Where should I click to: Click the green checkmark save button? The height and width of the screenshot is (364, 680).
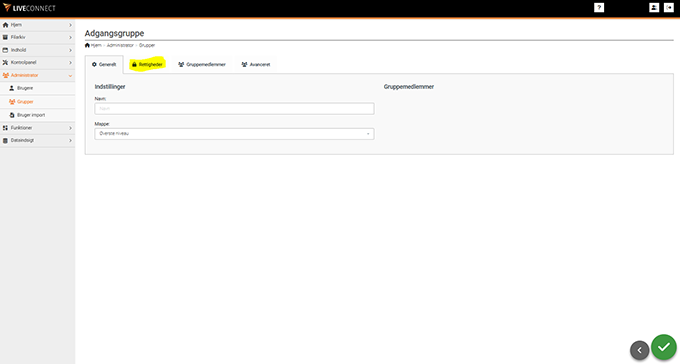[x=664, y=347]
